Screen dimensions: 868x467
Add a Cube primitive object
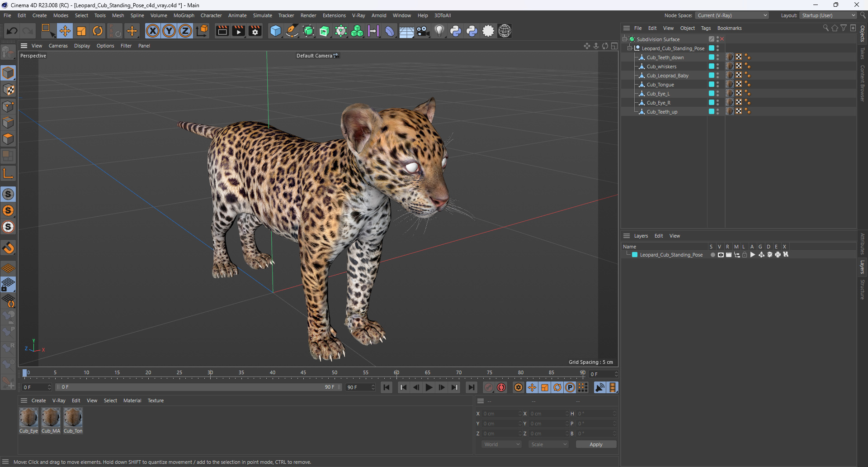click(275, 31)
